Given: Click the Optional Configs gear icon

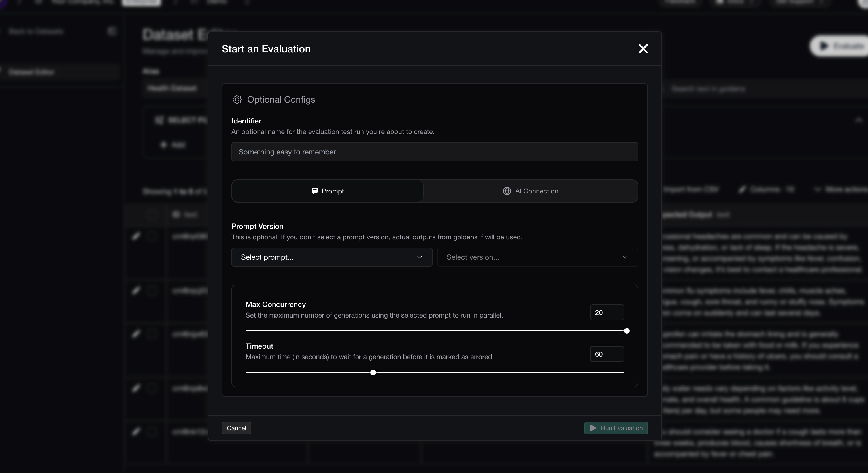Looking at the screenshot, I should 237,99.
